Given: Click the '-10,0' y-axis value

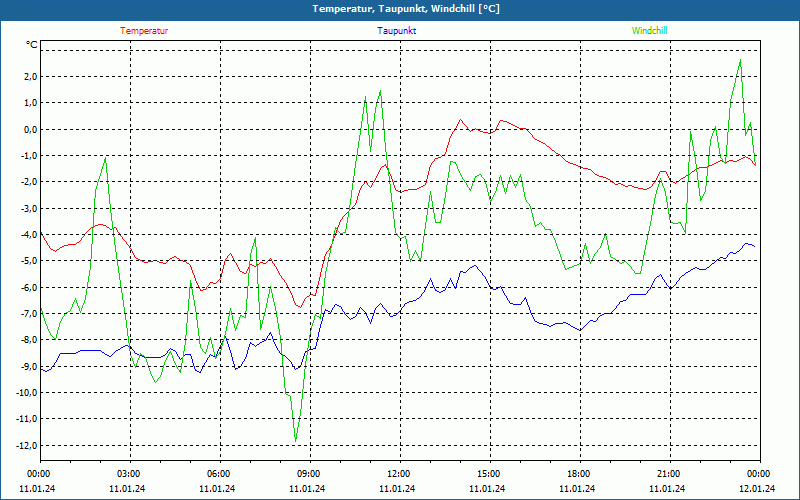Looking at the screenshot, I should click(x=29, y=393).
